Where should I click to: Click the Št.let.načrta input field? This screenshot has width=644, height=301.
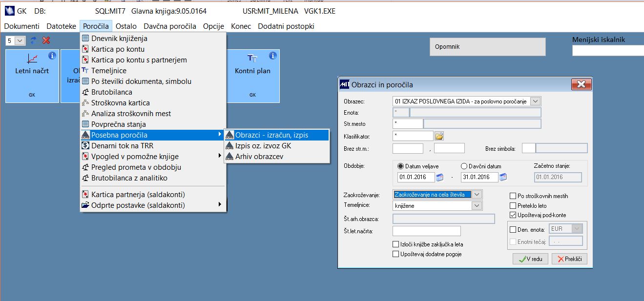426,231
